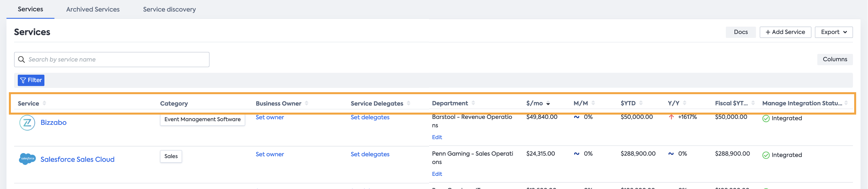Sort by the Business Owner column arrows
The image size is (868, 189).
(306, 103)
